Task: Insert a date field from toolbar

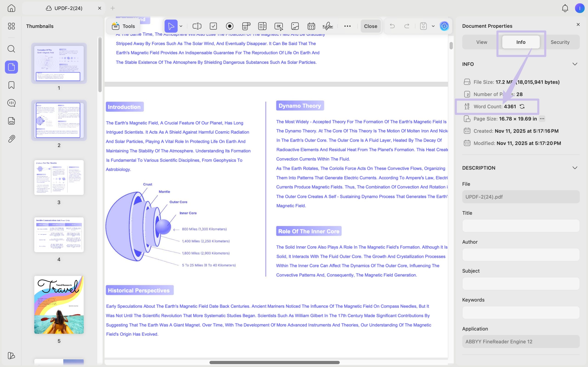Action: pyautogui.click(x=311, y=26)
